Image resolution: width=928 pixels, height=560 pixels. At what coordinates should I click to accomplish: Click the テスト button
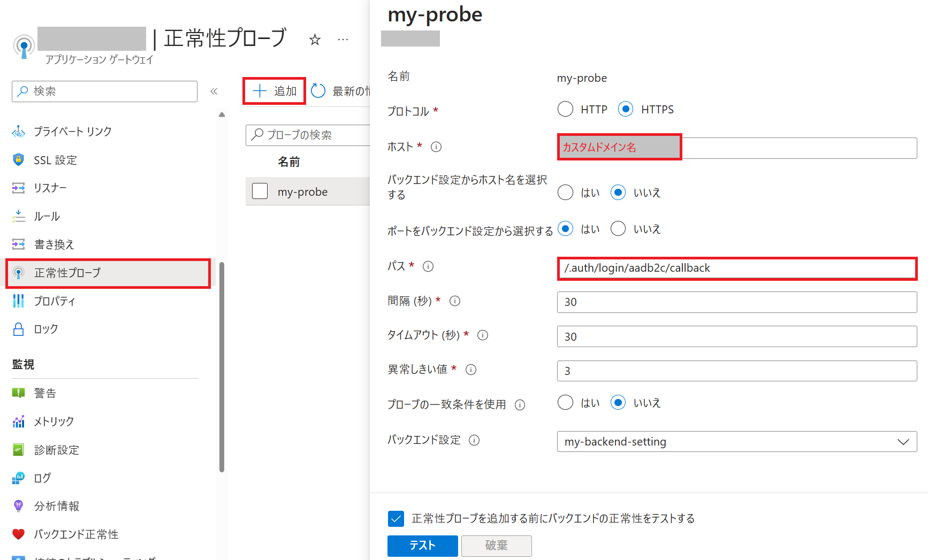[422, 546]
